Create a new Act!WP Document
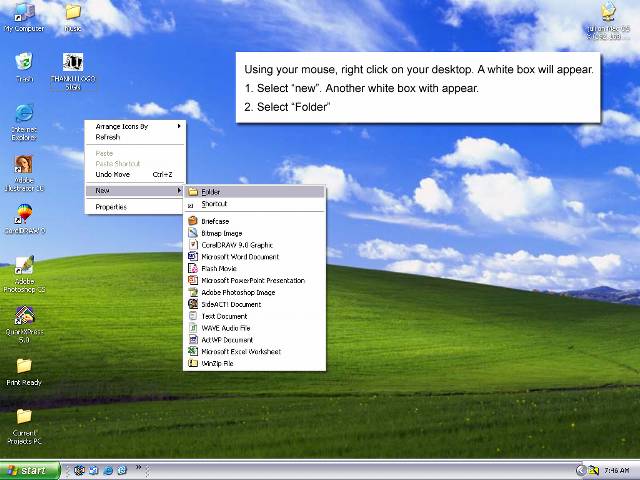Image resolution: width=640 pixels, height=480 pixels. [255, 340]
